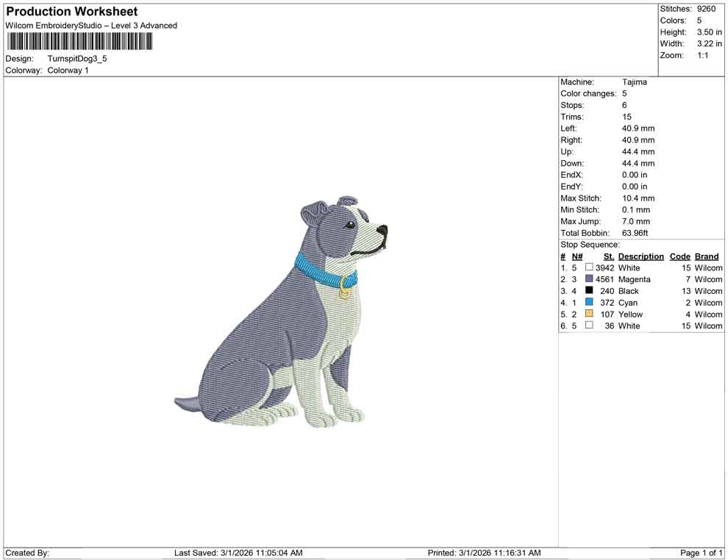728x560 pixels.
Task: Click the 'Magenta' description cell
Action: [x=634, y=279]
